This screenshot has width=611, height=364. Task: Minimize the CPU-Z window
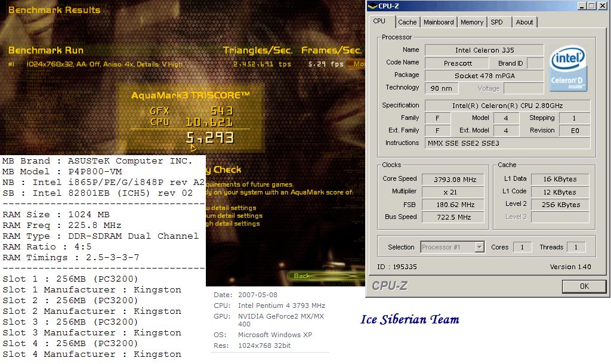pos(582,6)
